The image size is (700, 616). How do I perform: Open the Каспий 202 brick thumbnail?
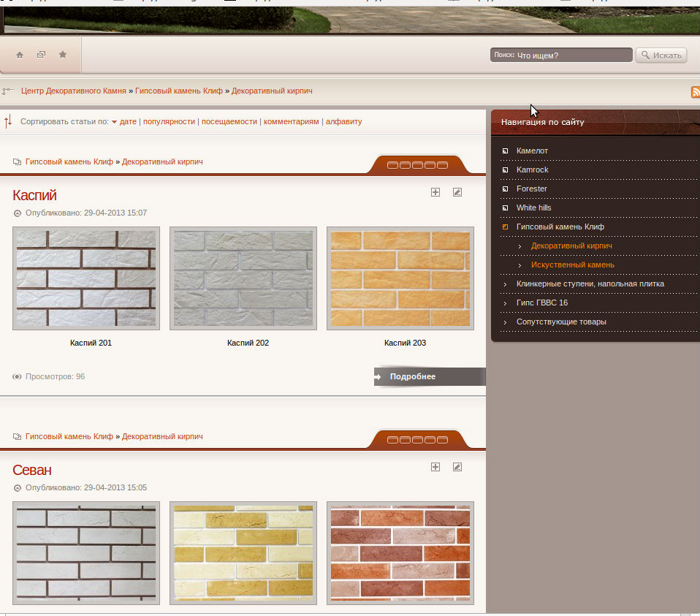click(x=243, y=278)
